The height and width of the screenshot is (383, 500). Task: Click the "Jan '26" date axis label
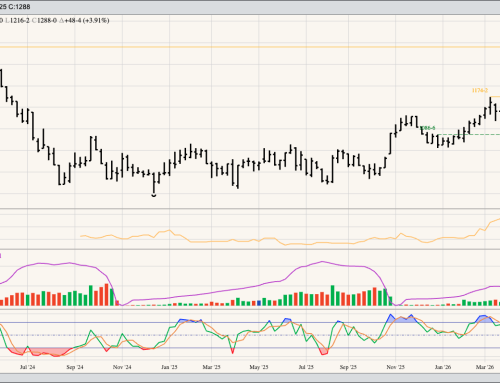[x=443, y=367]
